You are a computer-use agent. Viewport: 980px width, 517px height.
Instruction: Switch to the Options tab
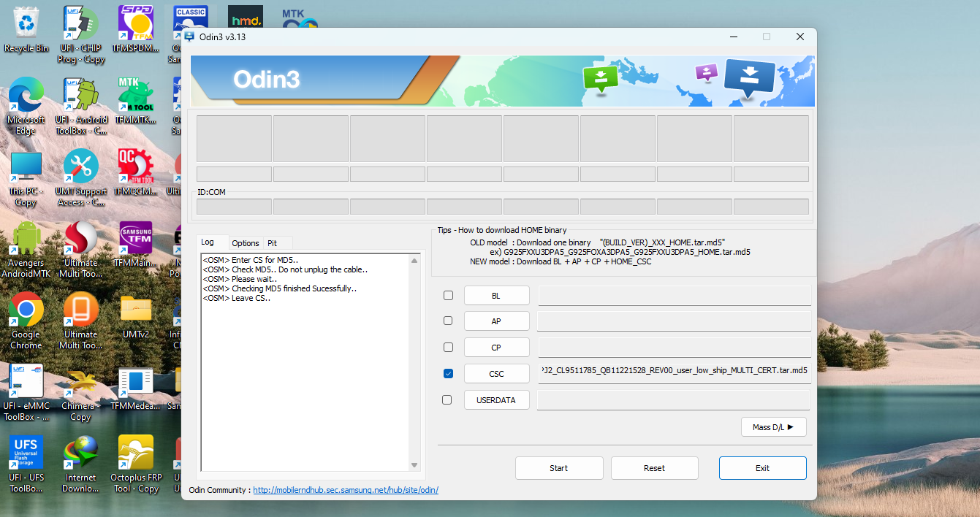(246, 243)
